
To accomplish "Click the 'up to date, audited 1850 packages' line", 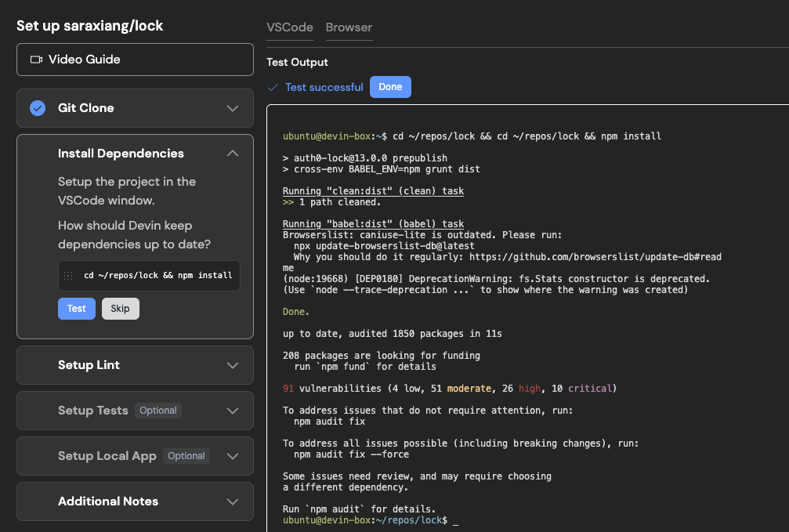I will coord(393,334).
